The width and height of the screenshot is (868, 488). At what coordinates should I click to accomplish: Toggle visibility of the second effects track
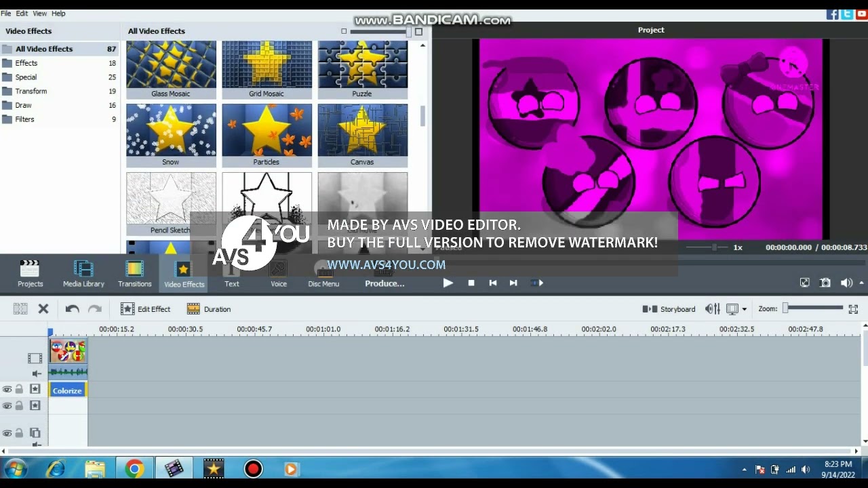click(x=7, y=406)
